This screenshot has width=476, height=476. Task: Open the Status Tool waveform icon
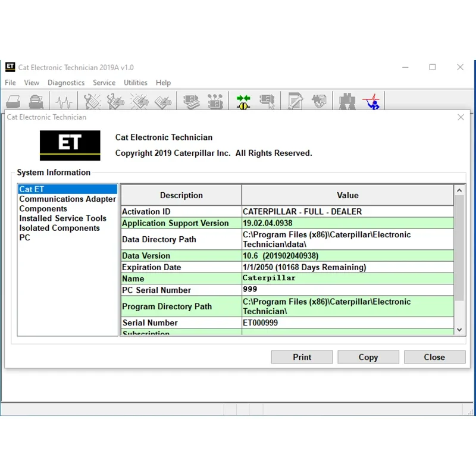coord(64,101)
